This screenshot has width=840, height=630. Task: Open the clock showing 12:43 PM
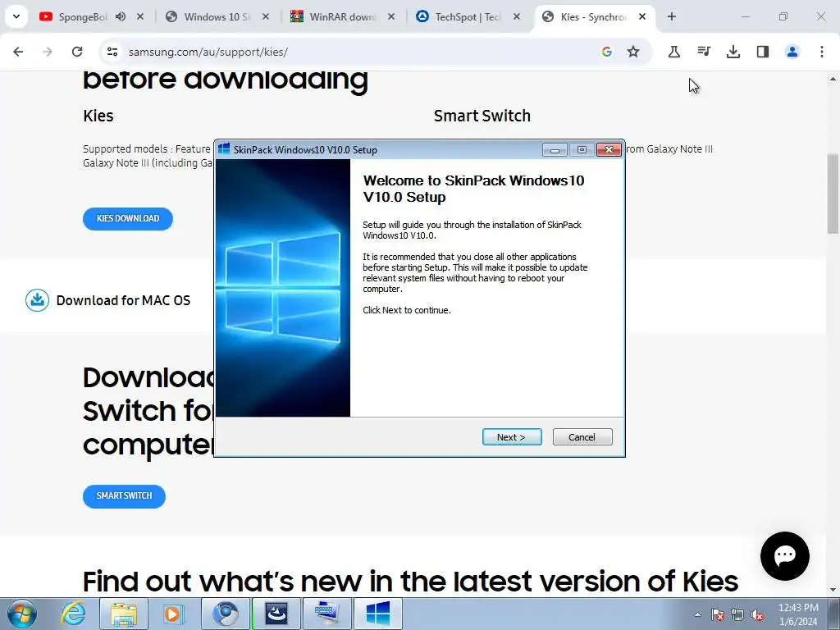(x=798, y=614)
